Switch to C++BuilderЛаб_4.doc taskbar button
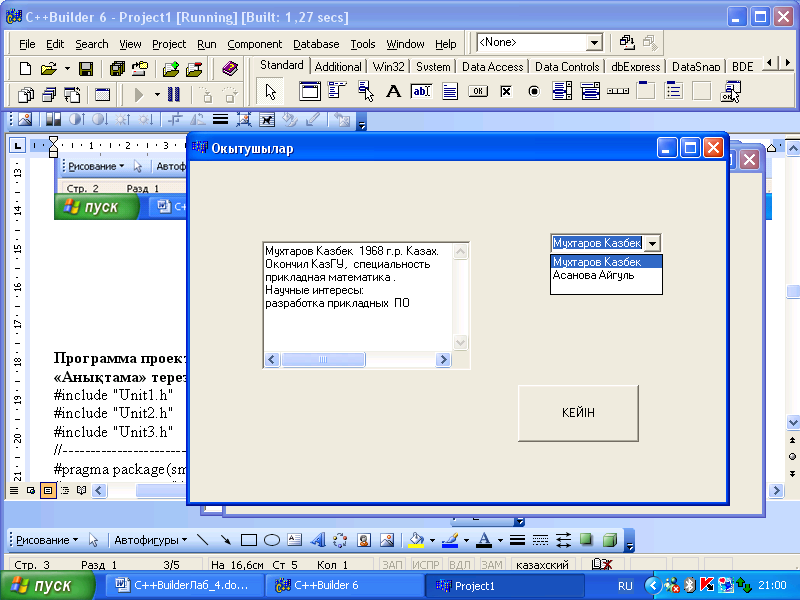 point(184,585)
